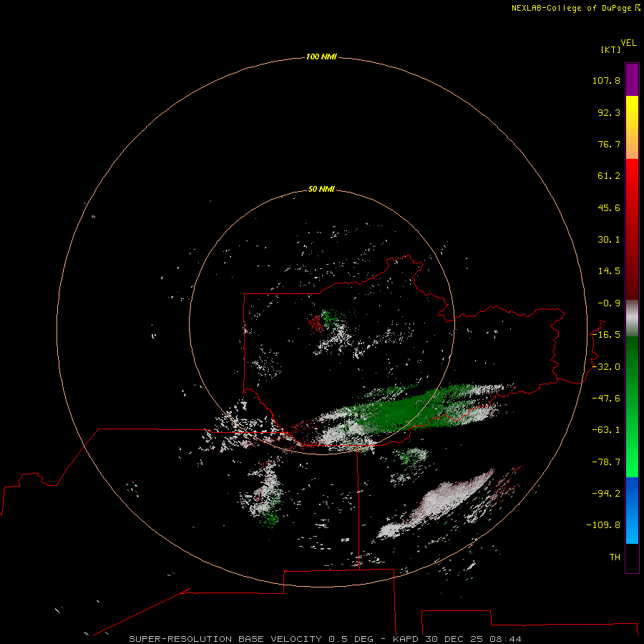Click the 100 NMI range ring label
This screenshot has width=644, height=644.
tap(321, 57)
